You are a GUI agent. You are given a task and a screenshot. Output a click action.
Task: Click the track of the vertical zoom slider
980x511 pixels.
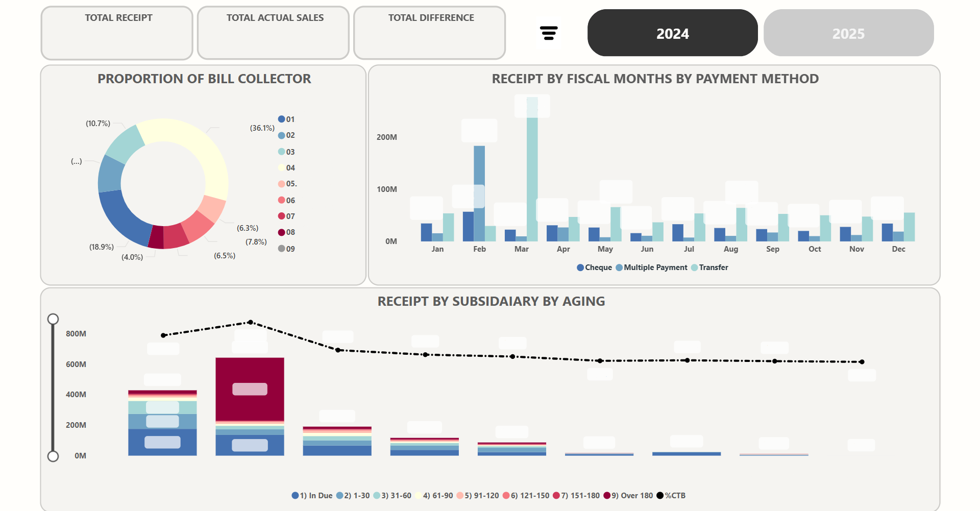[x=53, y=387]
